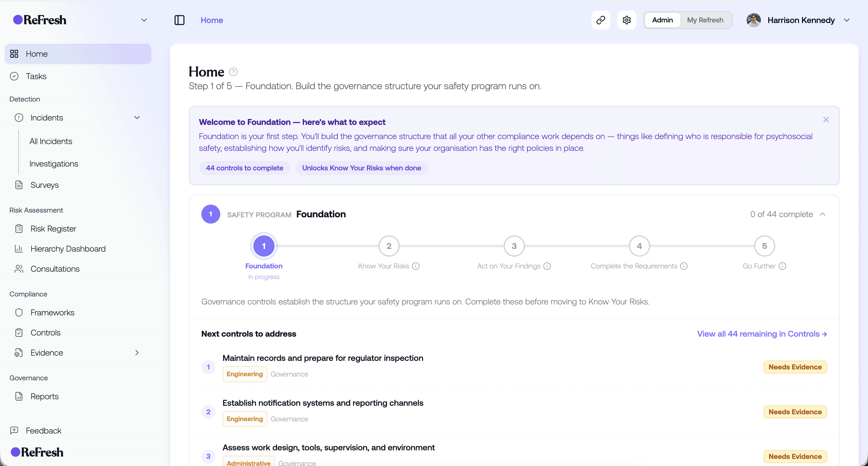Select step 2 Know Your Risks on the stepper
The width and height of the screenshot is (868, 466).
(388, 246)
